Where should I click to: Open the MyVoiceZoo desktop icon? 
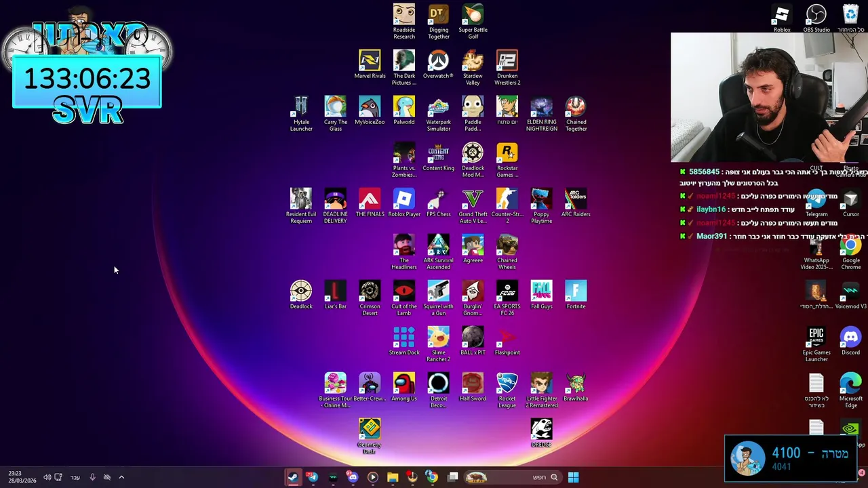tap(370, 110)
